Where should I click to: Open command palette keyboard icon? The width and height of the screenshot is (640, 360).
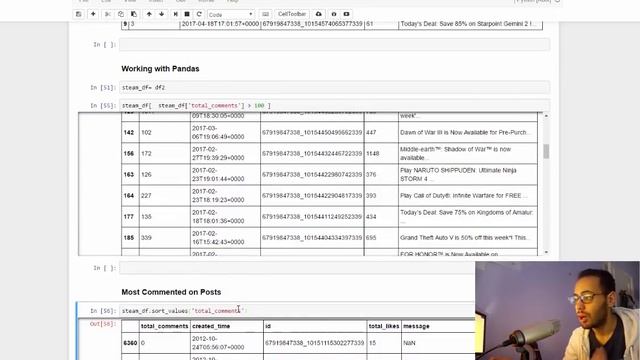pyautogui.click(x=265, y=14)
